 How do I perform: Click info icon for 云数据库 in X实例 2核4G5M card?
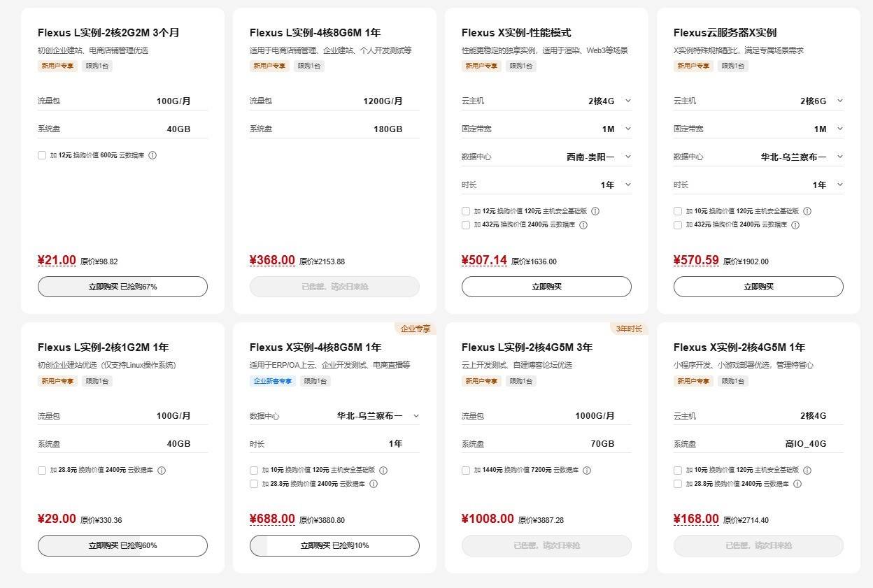click(x=797, y=484)
